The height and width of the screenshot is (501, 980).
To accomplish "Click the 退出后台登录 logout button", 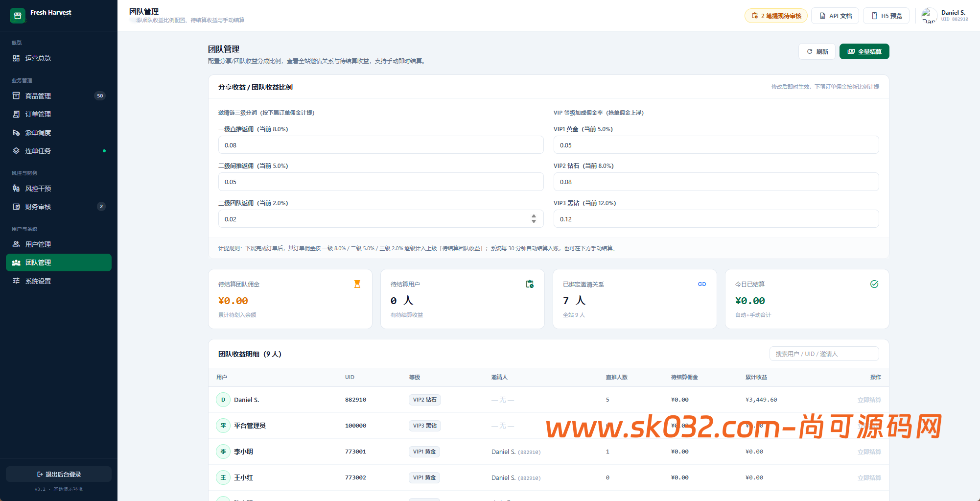I will click(x=59, y=474).
